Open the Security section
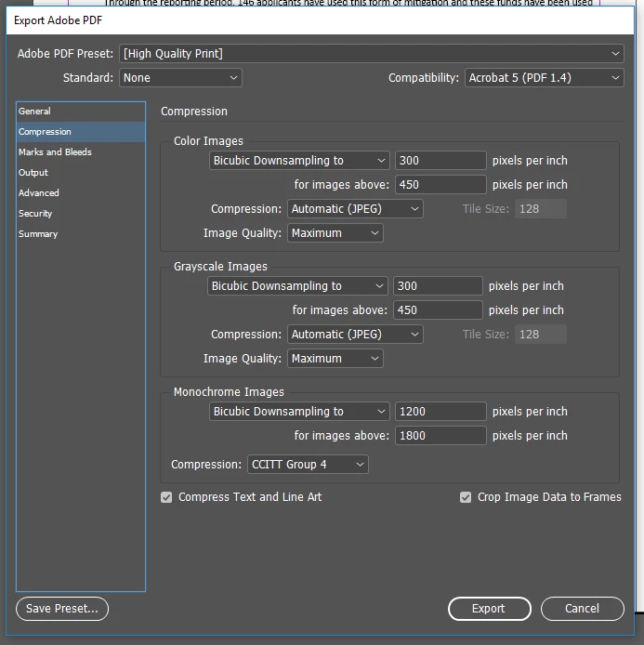Image resolution: width=644 pixels, height=645 pixels. click(81, 214)
